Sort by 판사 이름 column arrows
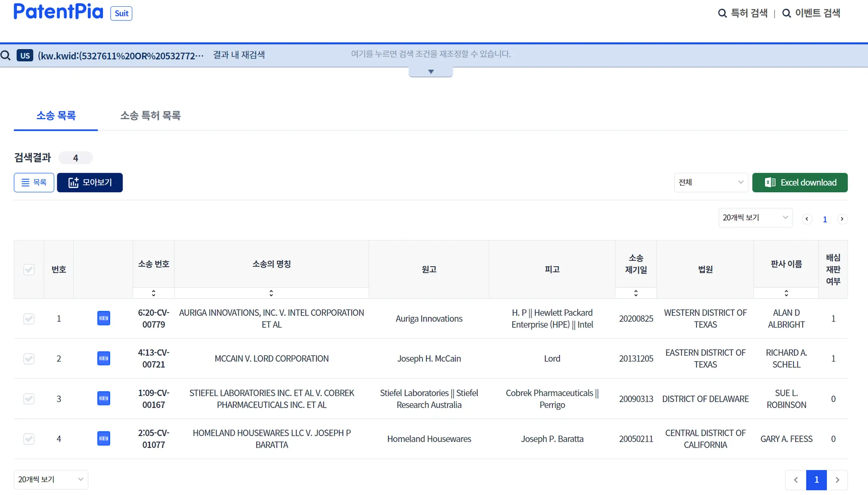 [786, 293]
